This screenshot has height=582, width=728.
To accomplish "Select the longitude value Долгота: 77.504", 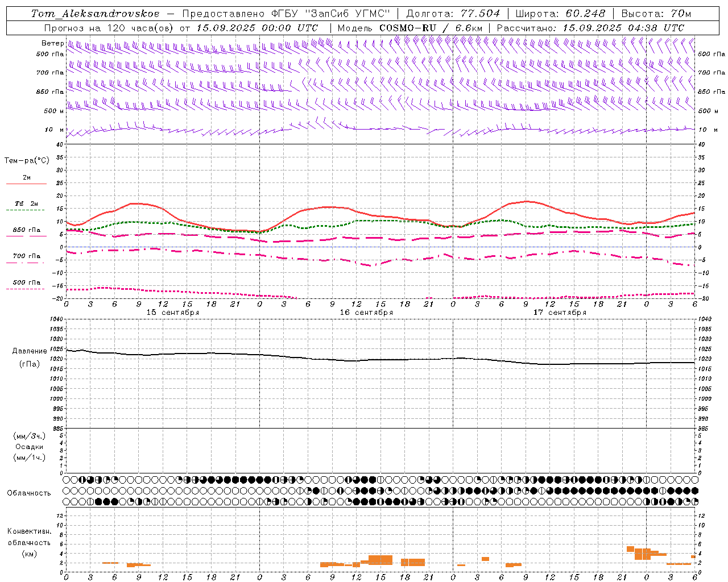I will (x=453, y=14).
